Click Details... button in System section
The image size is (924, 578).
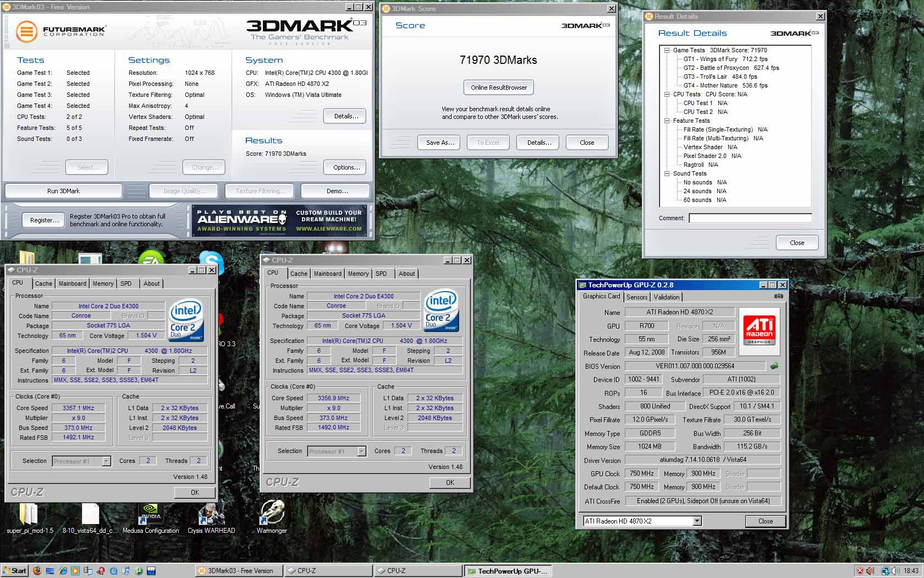click(x=346, y=116)
